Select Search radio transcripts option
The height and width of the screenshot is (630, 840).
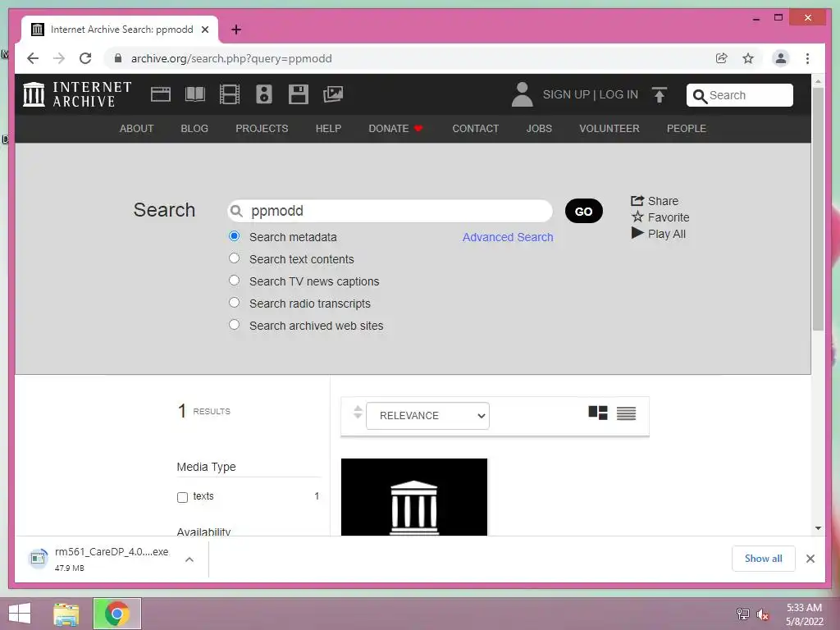[234, 302]
